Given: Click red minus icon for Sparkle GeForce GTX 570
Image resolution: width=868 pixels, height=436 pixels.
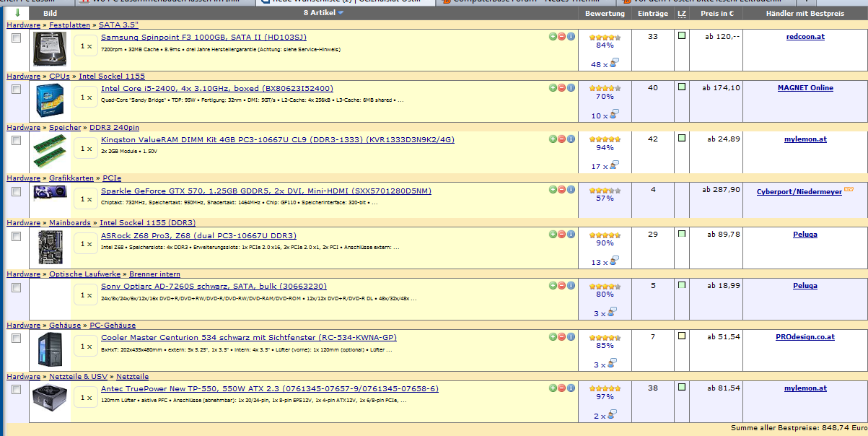Looking at the screenshot, I should 561,189.
